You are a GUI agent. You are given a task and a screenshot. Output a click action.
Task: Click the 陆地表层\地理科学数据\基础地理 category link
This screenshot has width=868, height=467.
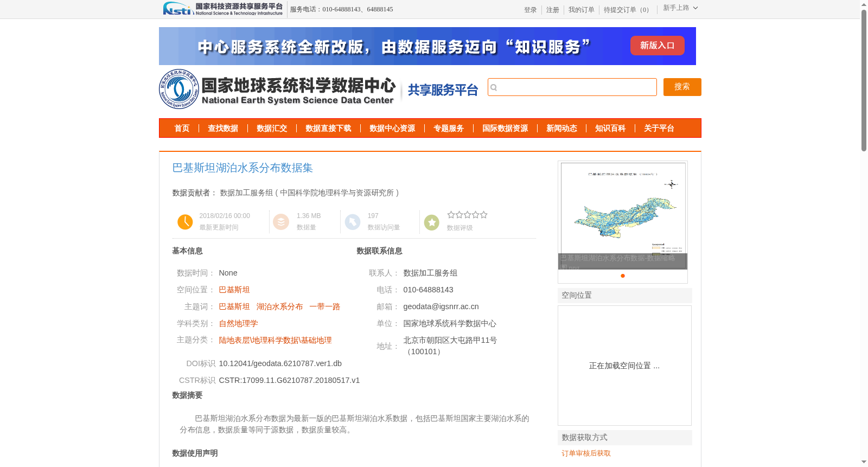coord(275,340)
